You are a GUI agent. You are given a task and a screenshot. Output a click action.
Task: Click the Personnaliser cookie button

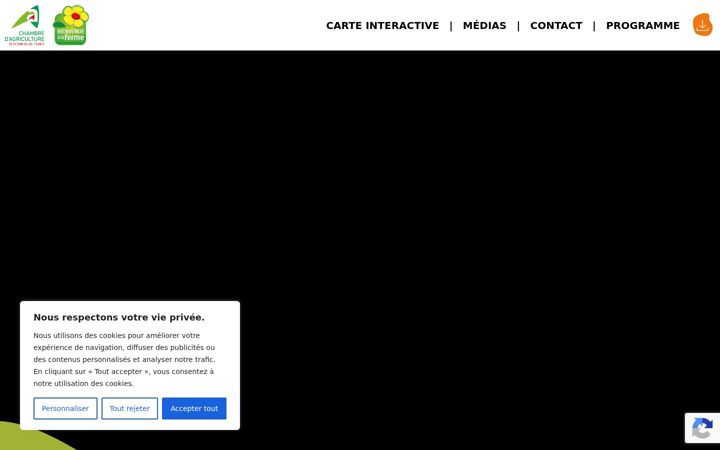[65, 408]
